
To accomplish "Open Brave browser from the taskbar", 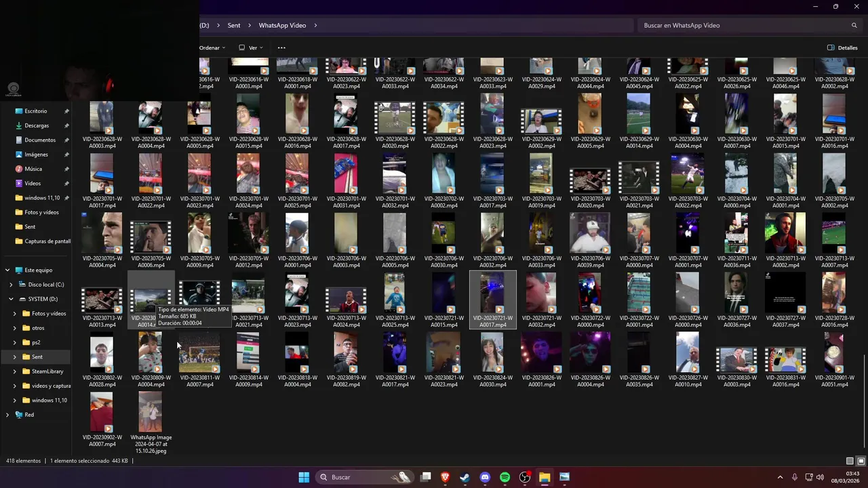I will (446, 477).
